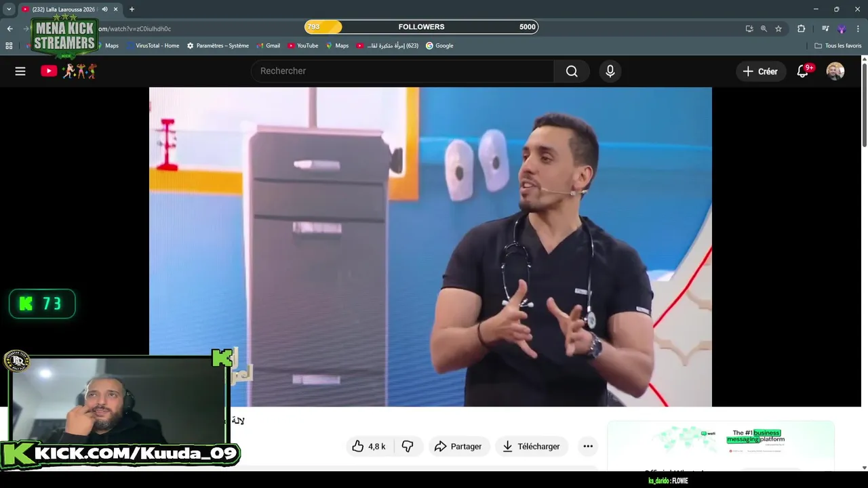The width and height of the screenshot is (868, 488).
Task: Click the install app icon in address bar
Action: click(x=749, y=28)
